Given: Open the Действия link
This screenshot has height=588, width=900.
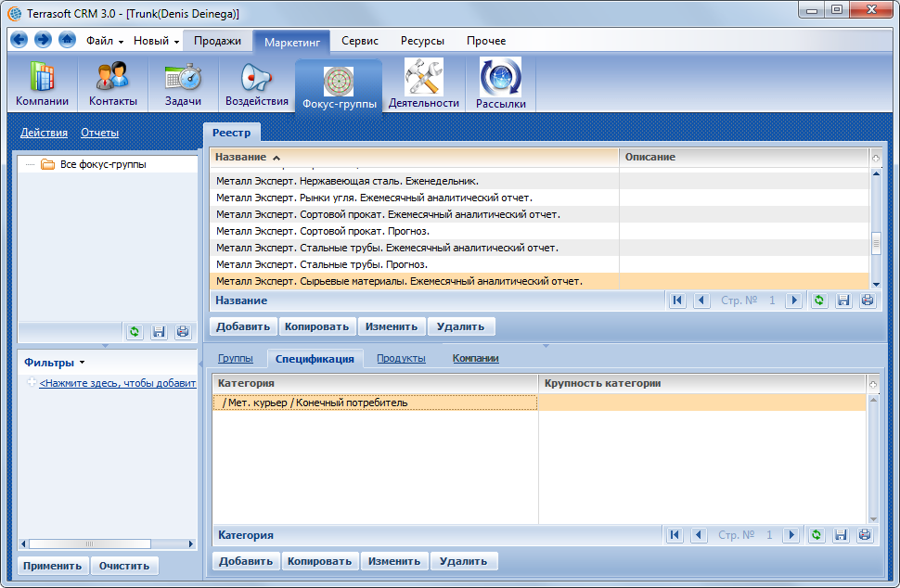Looking at the screenshot, I should 45,133.
